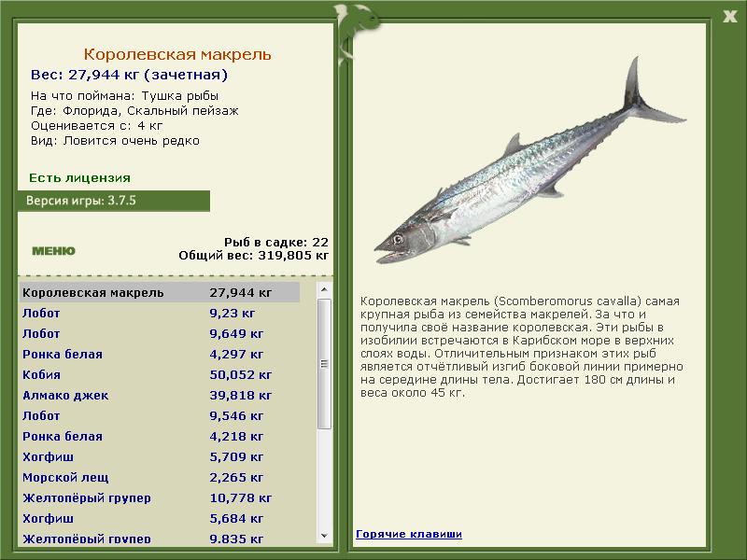Click the Рыб в садке: 22 counter
747x560 pixels.
(276, 242)
